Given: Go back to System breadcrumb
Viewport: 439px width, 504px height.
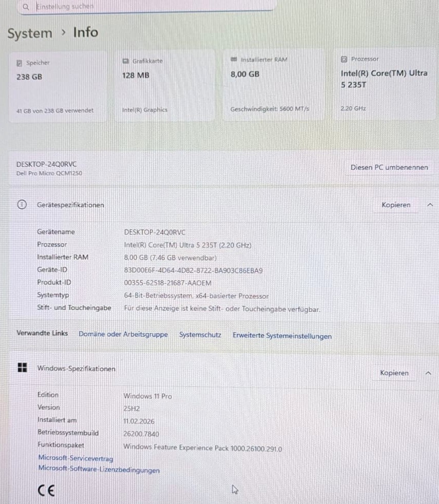Looking at the screenshot, I should click(30, 33).
